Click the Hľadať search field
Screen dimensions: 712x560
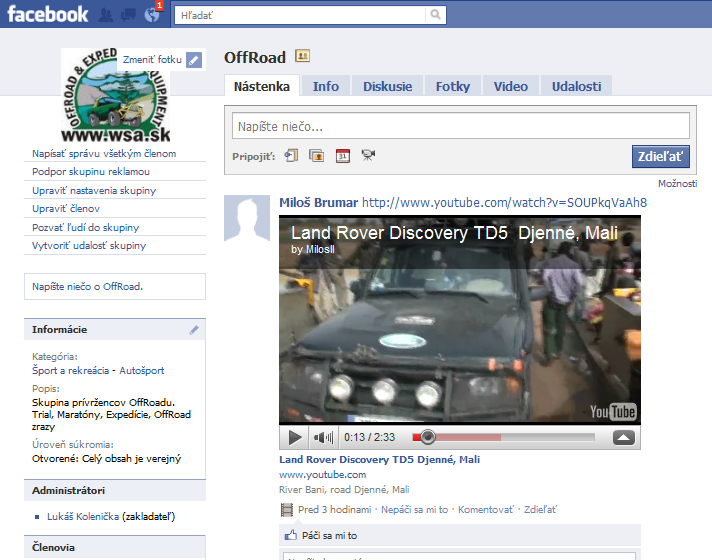(x=300, y=15)
